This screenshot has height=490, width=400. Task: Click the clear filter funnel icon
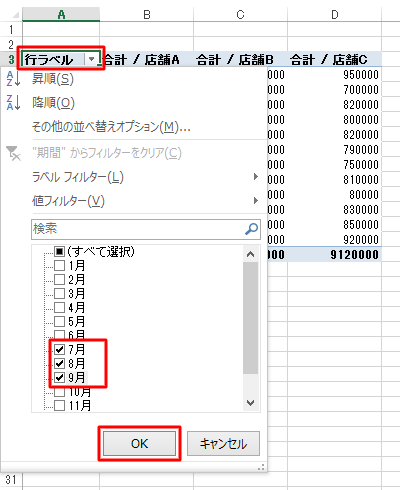(x=13, y=153)
